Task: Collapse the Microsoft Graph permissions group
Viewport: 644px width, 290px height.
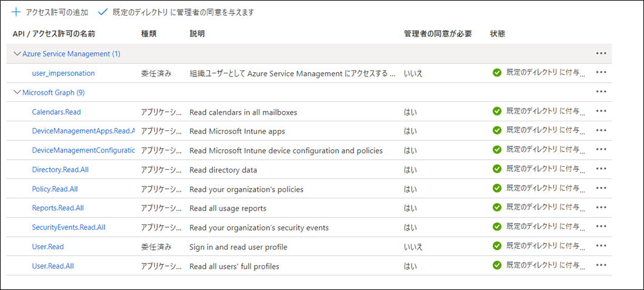Action: [17, 92]
